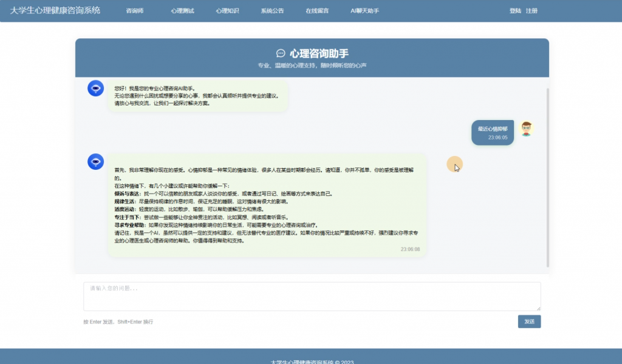
Task: Click the robot avatar next to the greeting message
Action: tap(95, 88)
